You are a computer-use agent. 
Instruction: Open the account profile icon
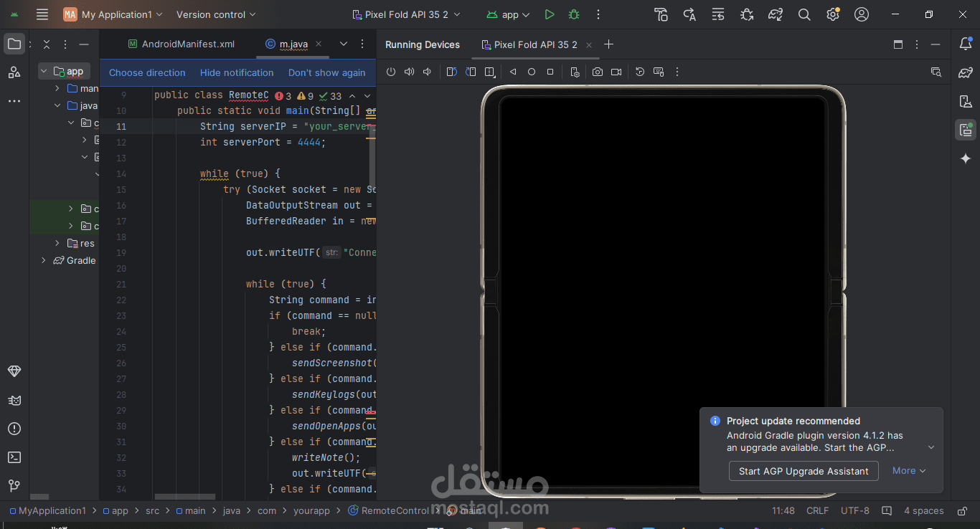pos(862,14)
